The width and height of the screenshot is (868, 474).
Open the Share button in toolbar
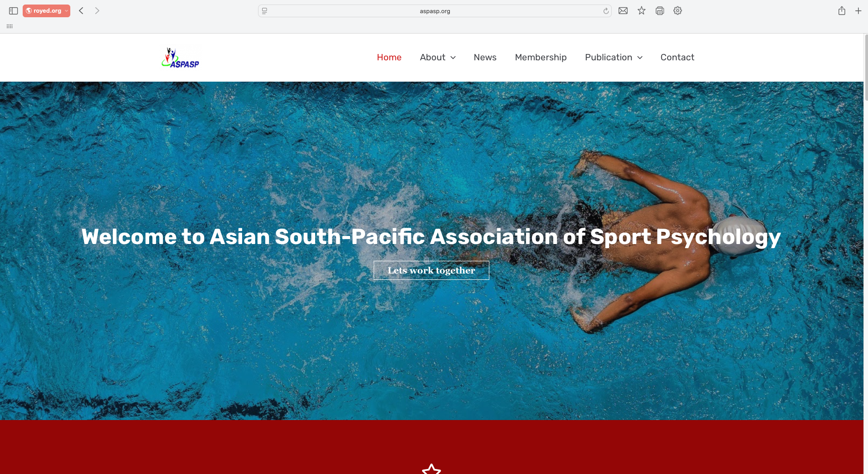[842, 11]
